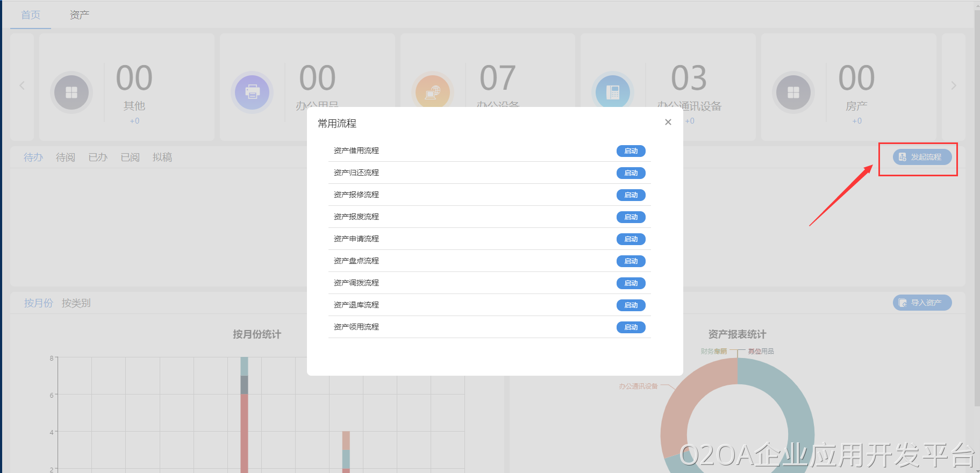980x473 pixels.
Task: Close the 常用流程 dialog
Action: 668,122
